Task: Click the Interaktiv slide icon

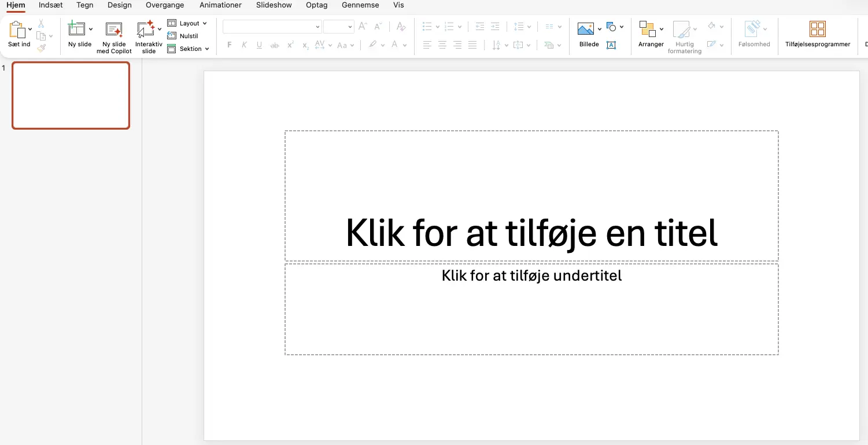Action: 146,30
